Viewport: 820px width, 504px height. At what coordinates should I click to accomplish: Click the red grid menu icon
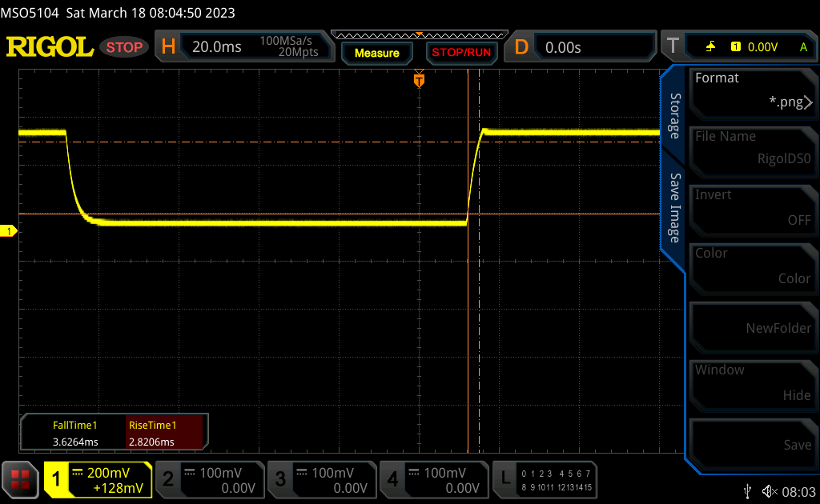(x=21, y=478)
